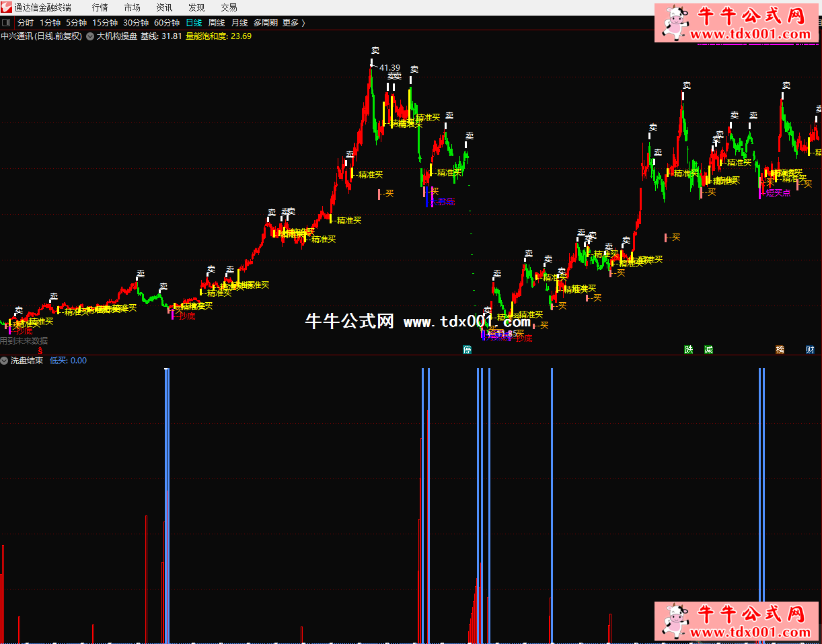Click the www.tdx001.com link in top banner

[749, 34]
